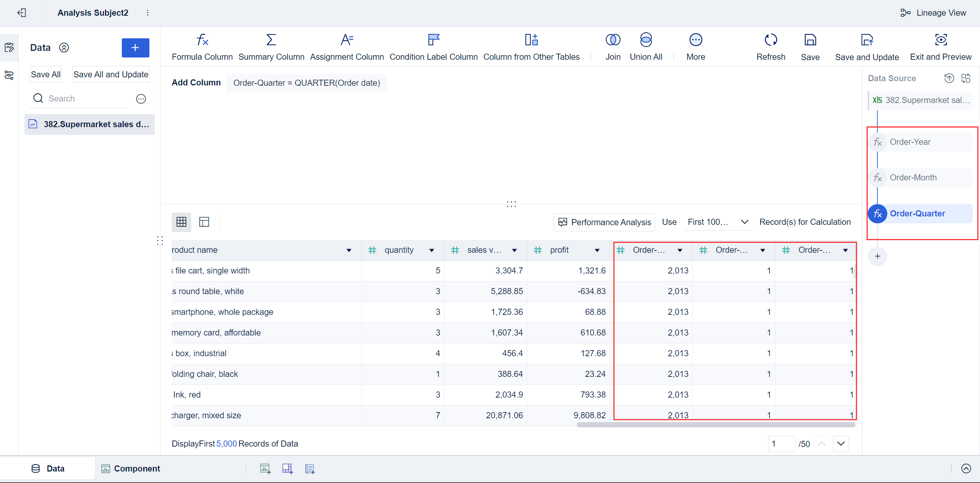
Task: Open Performance Analysis
Action: tap(604, 222)
